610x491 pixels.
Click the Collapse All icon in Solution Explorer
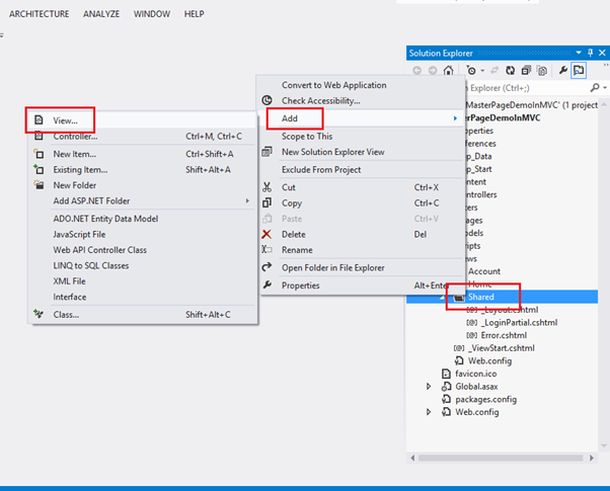[x=526, y=70]
